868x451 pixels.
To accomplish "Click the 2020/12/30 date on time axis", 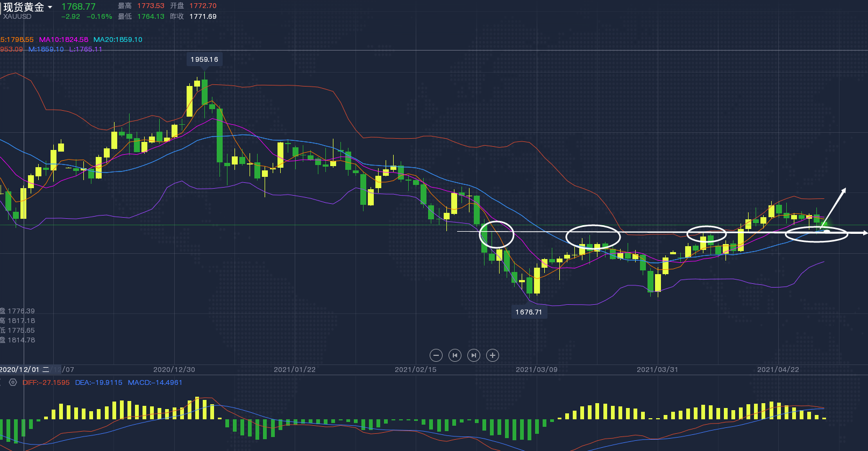I will click(174, 370).
